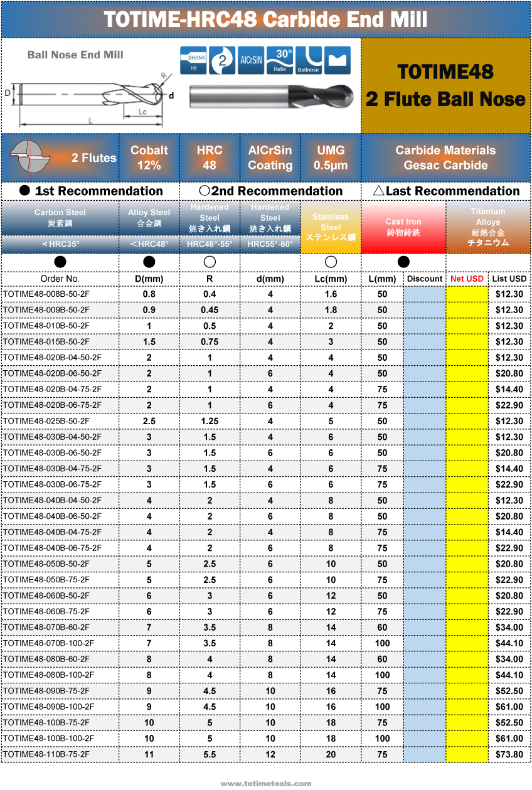The height and width of the screenshot is (790, 532).
Task: Click the Discount column header
Action: tap(425, 279)
